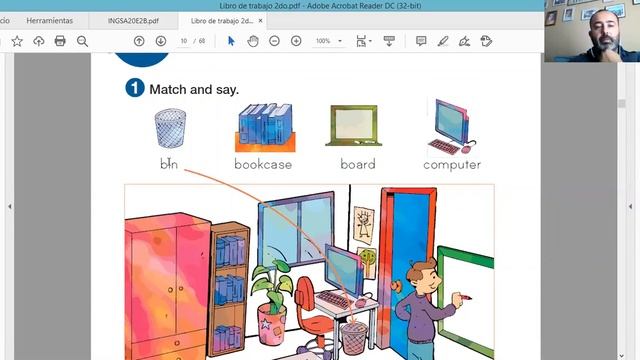
Task: Click the bin picture above its label
Action: point(170,128)
